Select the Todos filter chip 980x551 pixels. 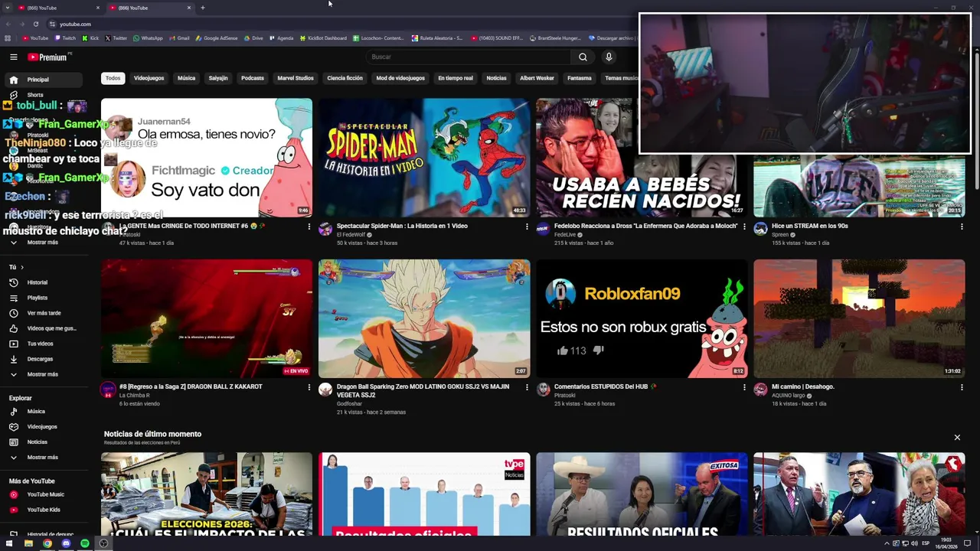pos(113,78)
